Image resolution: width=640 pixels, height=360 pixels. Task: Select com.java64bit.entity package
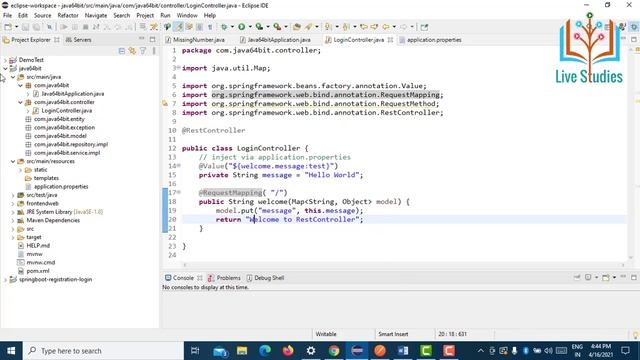[59, 119]
